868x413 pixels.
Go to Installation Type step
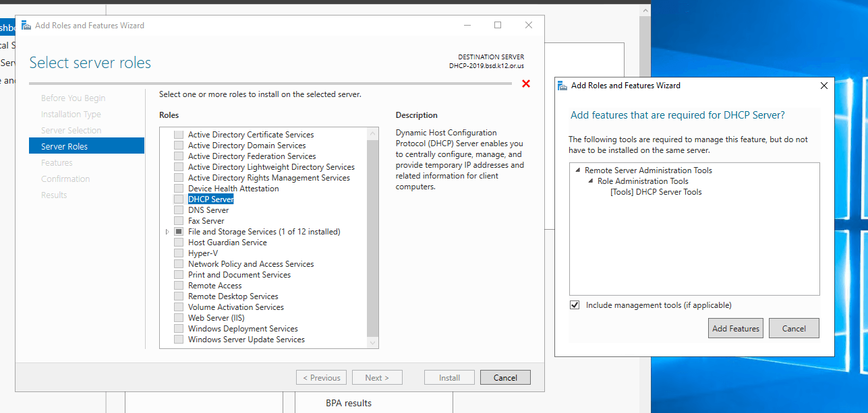(x=71, y=115)
